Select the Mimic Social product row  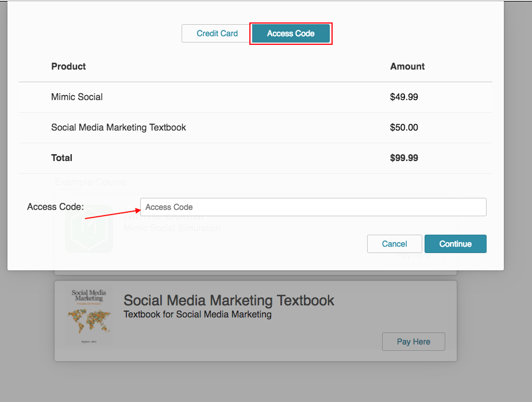pos(77,97)
